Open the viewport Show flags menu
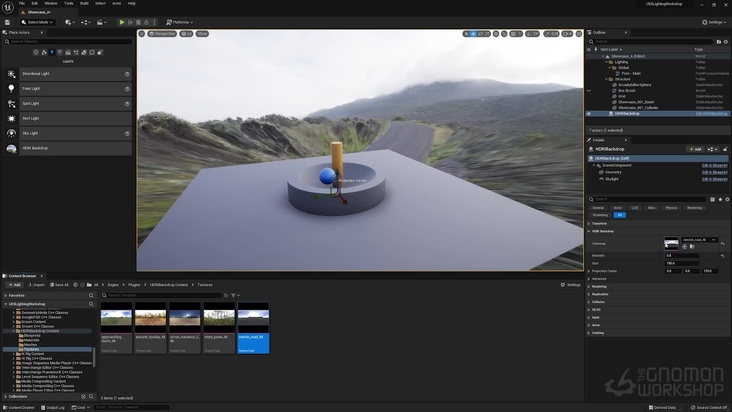Image resolution: width=732 pixels, height=412 pixels. [202, 34]
